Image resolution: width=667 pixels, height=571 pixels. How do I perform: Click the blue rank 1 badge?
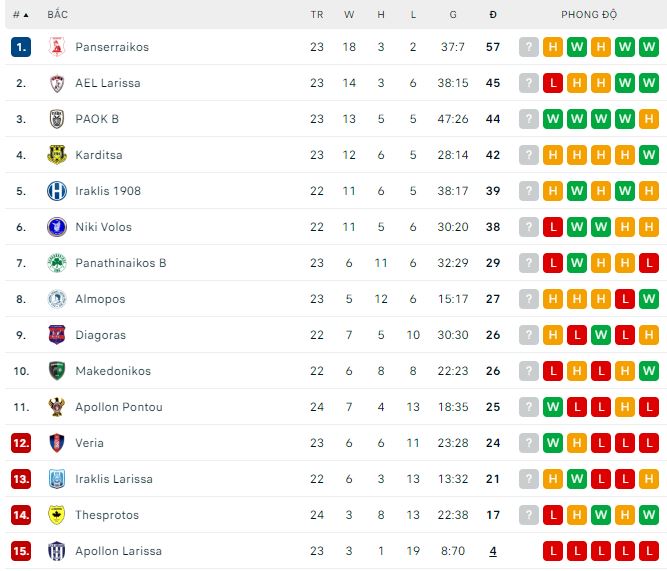pyautogui.click(x=21, y=47)
